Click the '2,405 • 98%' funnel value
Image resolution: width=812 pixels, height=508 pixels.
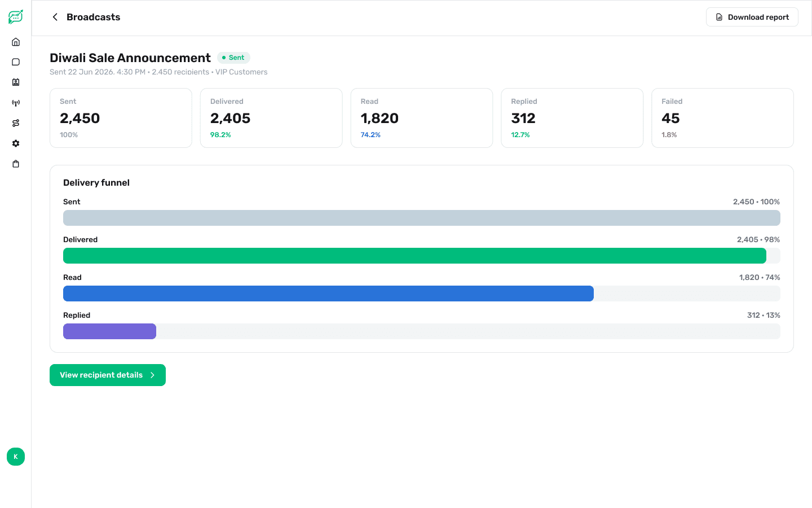[758, 239]
